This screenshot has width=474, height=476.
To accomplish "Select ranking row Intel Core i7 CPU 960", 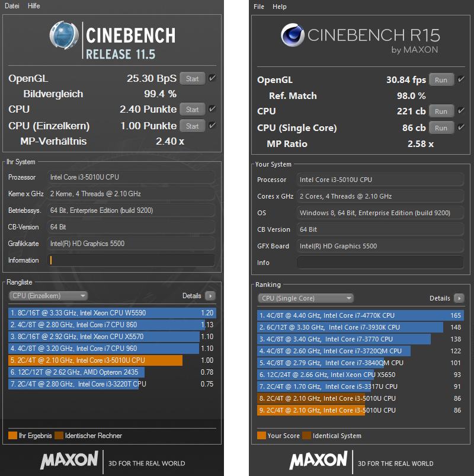I will [112, 349].
